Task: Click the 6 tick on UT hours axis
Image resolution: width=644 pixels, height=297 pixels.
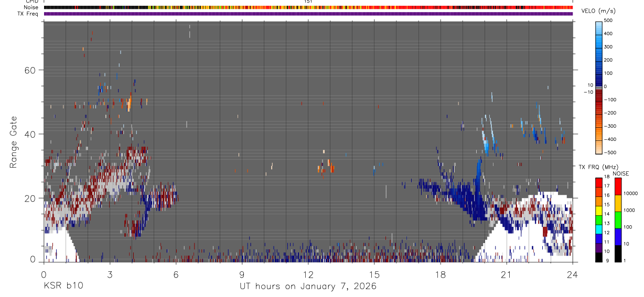Action: [176, 274]
